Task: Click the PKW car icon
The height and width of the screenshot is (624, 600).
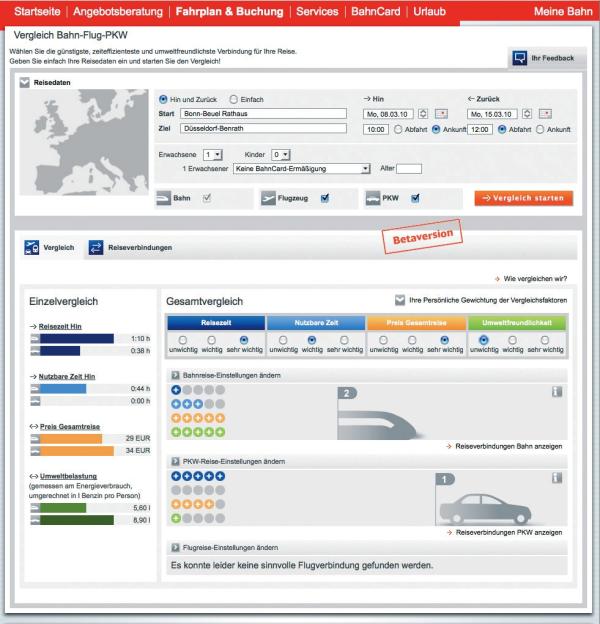Action: click(373, 198)
